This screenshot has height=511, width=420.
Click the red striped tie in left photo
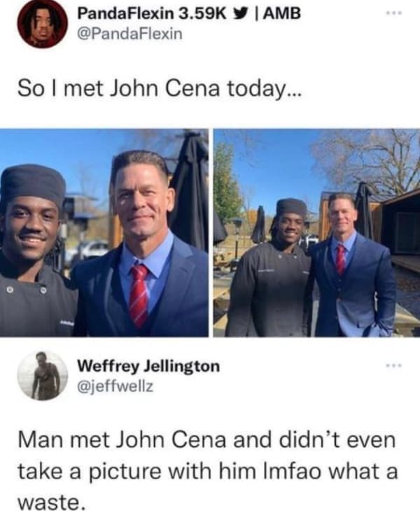coord(139,295)
